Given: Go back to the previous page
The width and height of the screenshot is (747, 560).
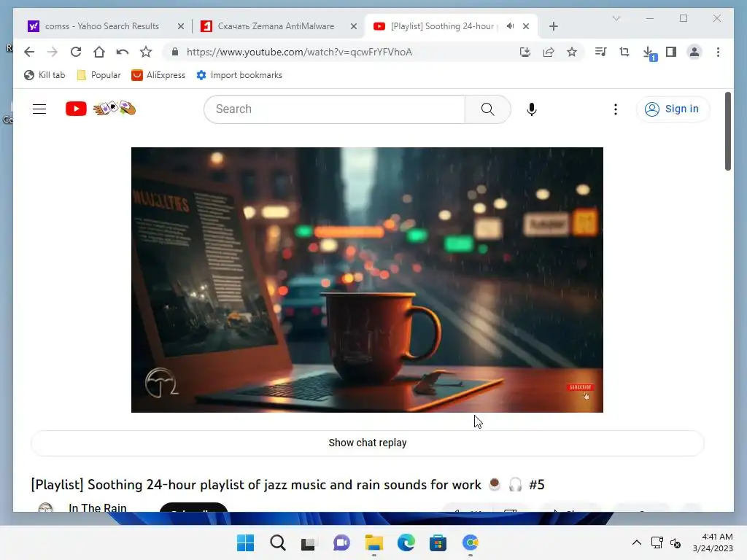Looking at the screenshot, I should 29,52.
